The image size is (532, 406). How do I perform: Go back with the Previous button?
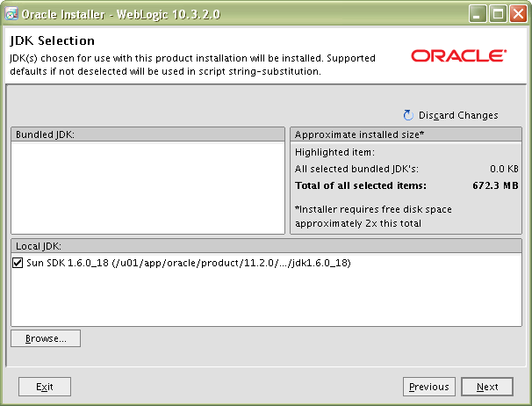[x=428, y=387]
